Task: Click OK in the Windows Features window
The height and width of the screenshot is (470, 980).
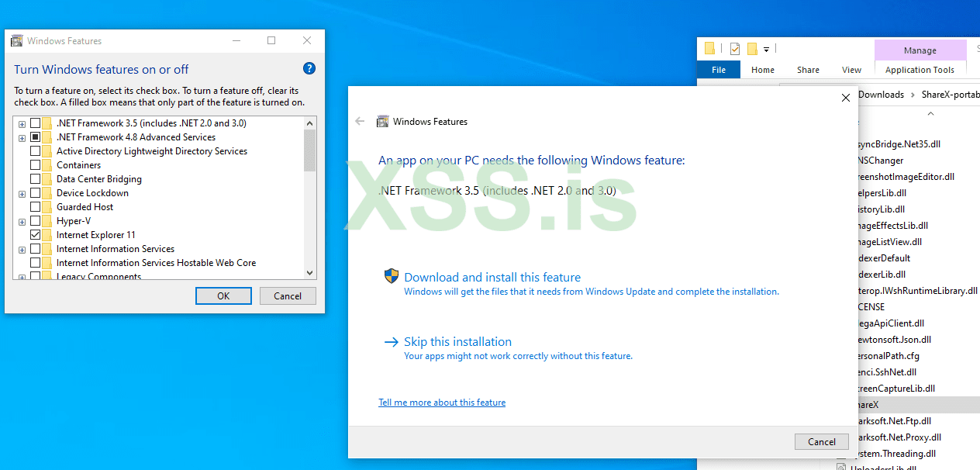Action: pos(223,295)
